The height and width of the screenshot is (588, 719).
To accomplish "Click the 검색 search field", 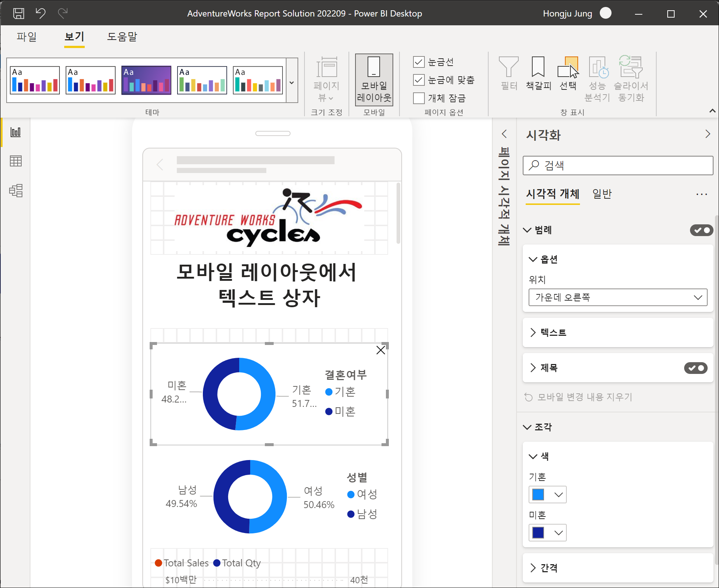I will (618, 166).
